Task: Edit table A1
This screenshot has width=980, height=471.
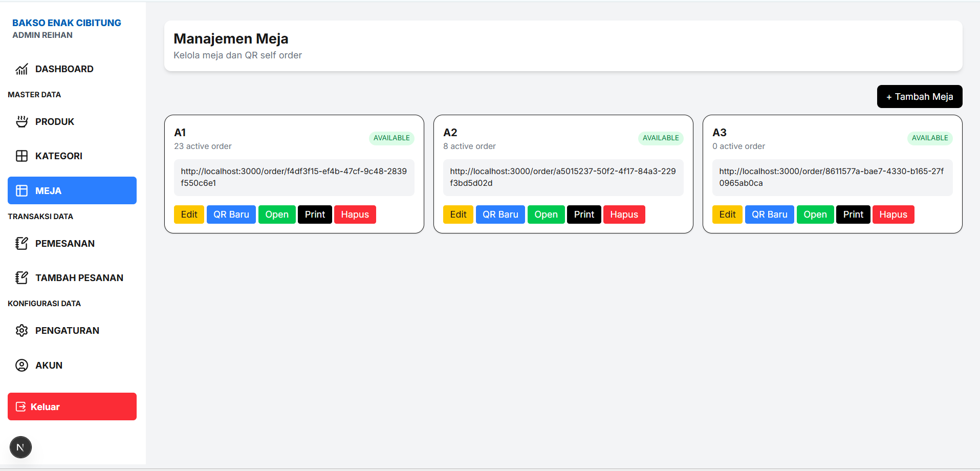Action: (189, 215)
